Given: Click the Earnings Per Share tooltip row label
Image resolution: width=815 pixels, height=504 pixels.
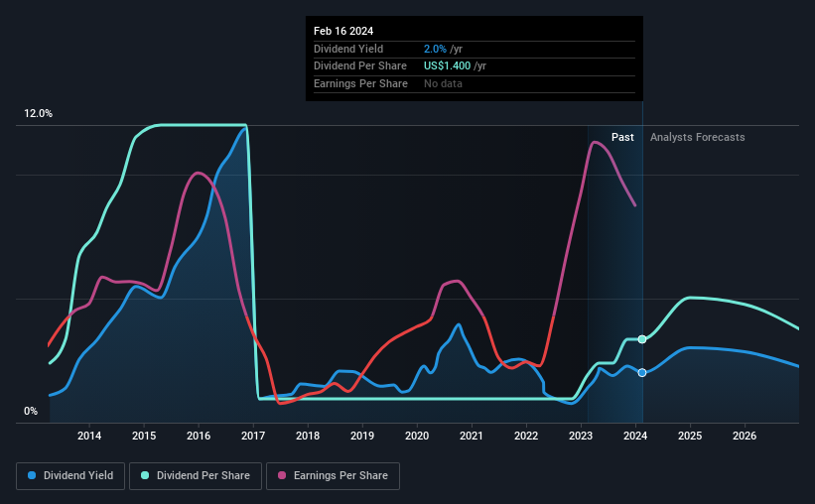Looking at the screenshot, I should [360, 83].
